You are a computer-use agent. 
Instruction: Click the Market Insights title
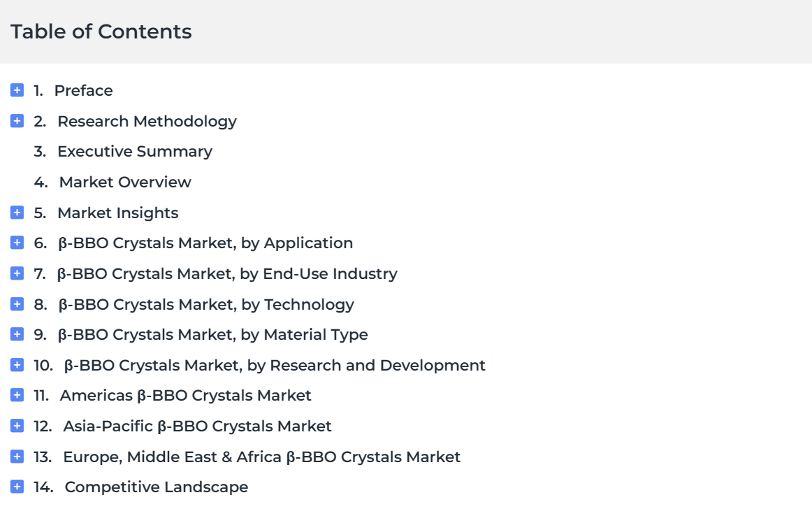[117, 213]
